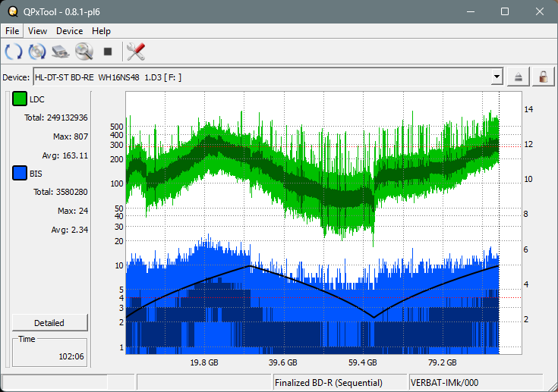This screenshot has width=558, height=392.
Task: Expand the Device selection dropdown
Action: coord(497,77)
